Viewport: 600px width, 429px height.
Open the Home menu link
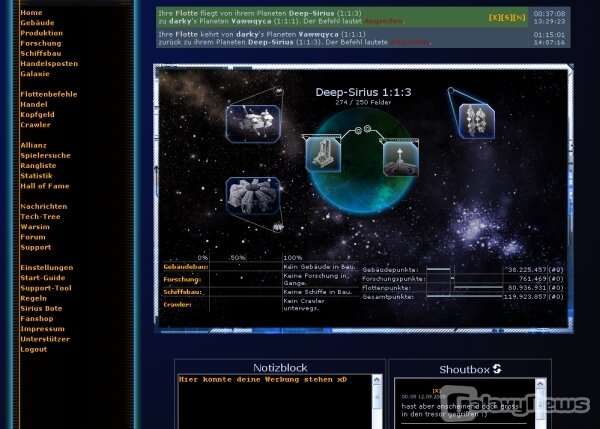tap(31, 13)
